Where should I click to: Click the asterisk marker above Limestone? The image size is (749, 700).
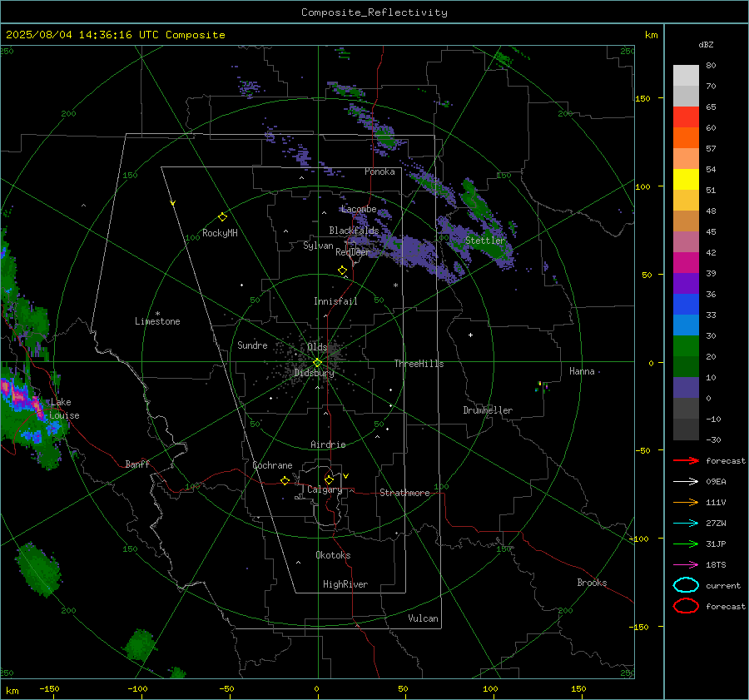pos(157,314)
